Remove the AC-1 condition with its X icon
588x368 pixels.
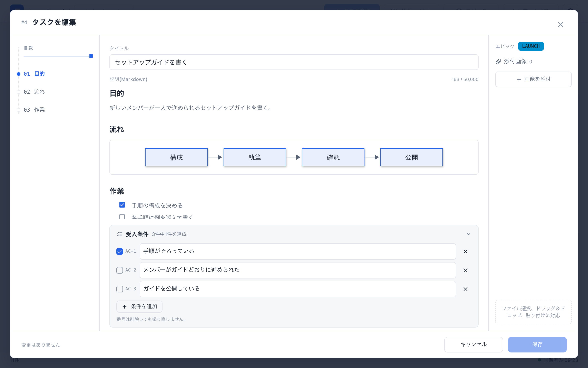[x=465, y=251]
